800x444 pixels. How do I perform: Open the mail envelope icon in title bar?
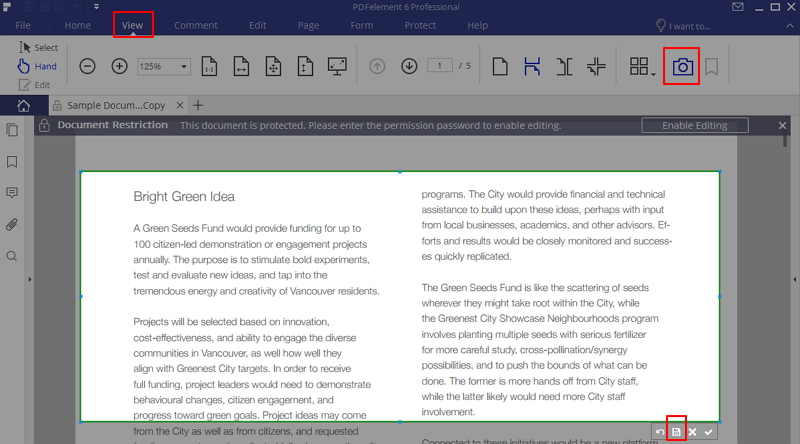pos(738,7)
